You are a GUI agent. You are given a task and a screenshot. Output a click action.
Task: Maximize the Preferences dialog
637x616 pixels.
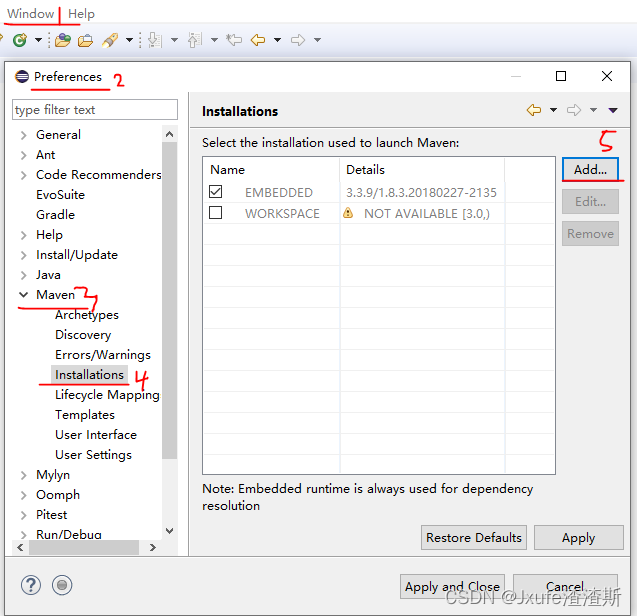pyautogui.click(x=561, y=76)
